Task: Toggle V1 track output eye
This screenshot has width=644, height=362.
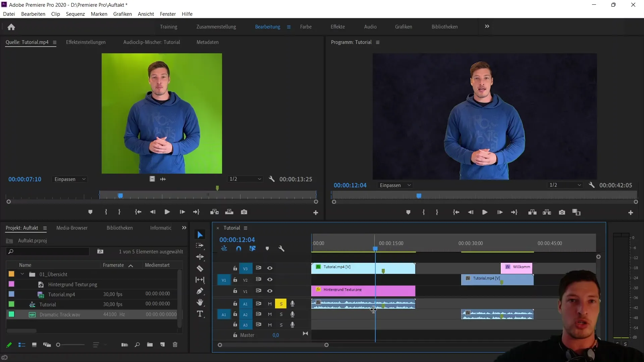Action: 270,291
